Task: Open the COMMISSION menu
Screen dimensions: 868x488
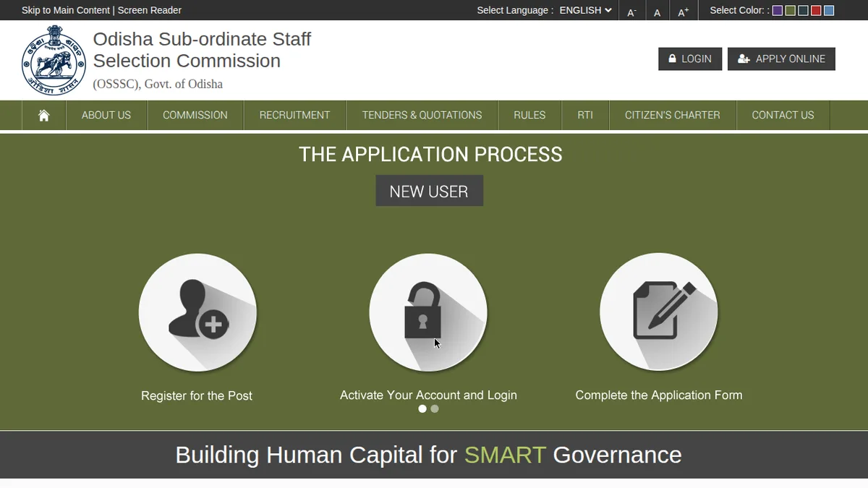Action: [x=195, y=116]
